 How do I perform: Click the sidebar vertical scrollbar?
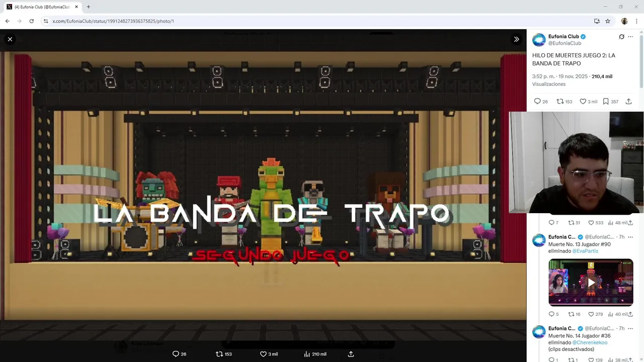coord(641,60)
